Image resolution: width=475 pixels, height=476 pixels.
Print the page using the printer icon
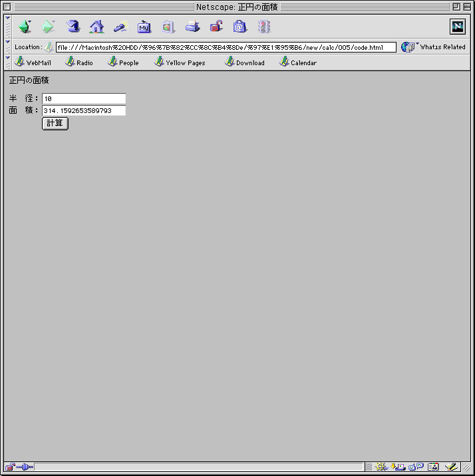pyautogui.click(x=192, y=27)
